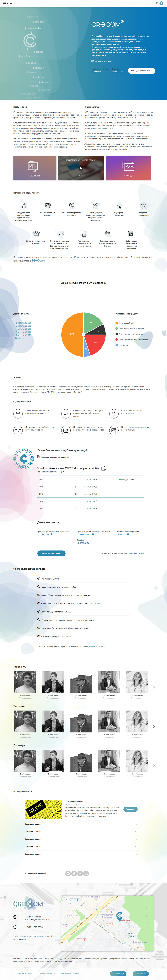The image size is (167, 980).
Task: Open the «Все о CRECOM» footer link
Action: pos(25,974)
